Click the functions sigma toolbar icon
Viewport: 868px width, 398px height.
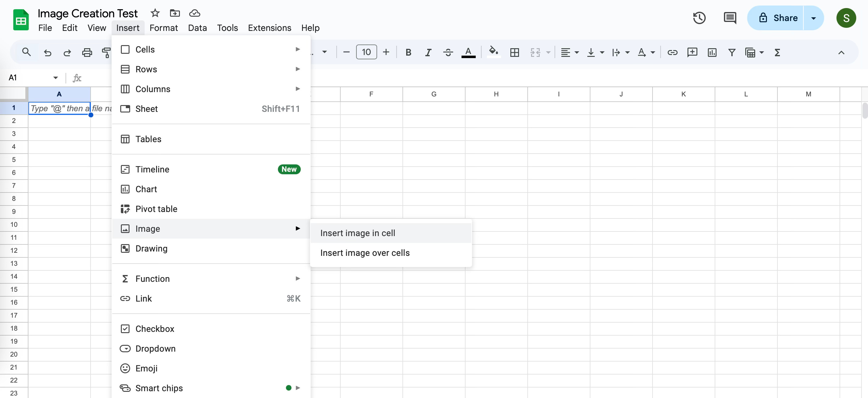tap(777, 53)
